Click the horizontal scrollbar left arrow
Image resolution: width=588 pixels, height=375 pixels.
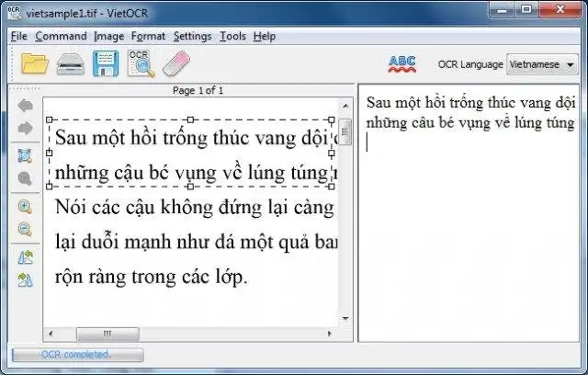pyautogui.click(x=51, y=334)
